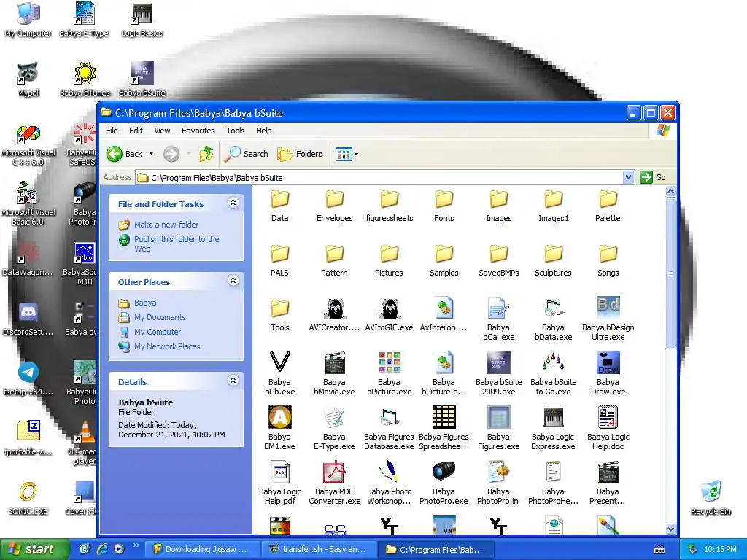
Task: Open the Address bar dropdown arrow
Action: point(628,177)
